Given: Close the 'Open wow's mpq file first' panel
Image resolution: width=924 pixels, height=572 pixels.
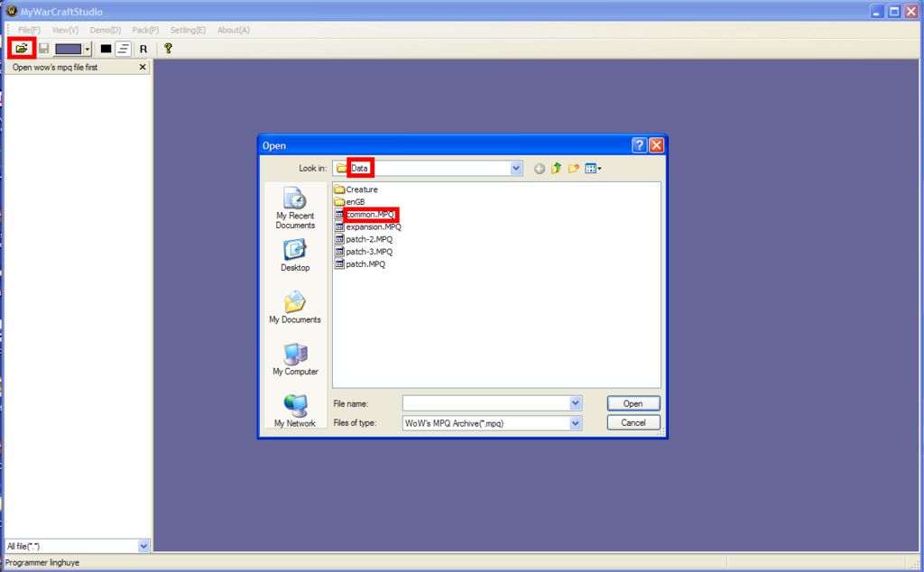Looking at the screenshot, I should (x=142, y=67).
